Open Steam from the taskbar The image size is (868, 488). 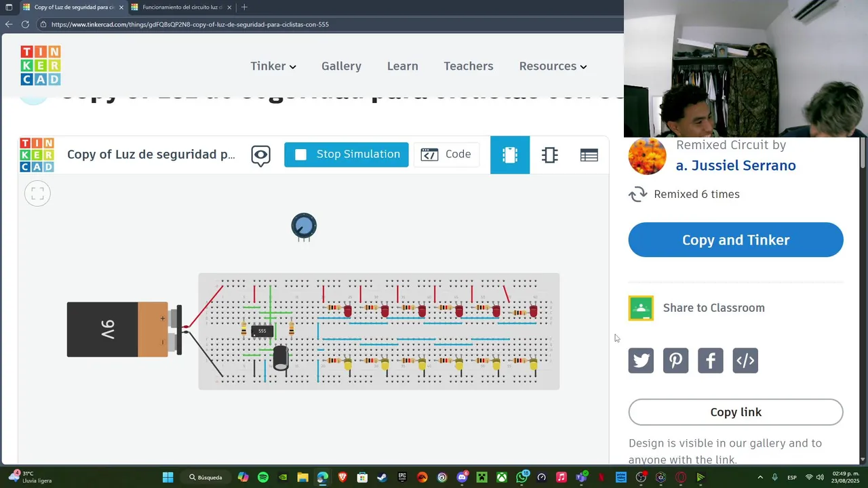point(382,477)
